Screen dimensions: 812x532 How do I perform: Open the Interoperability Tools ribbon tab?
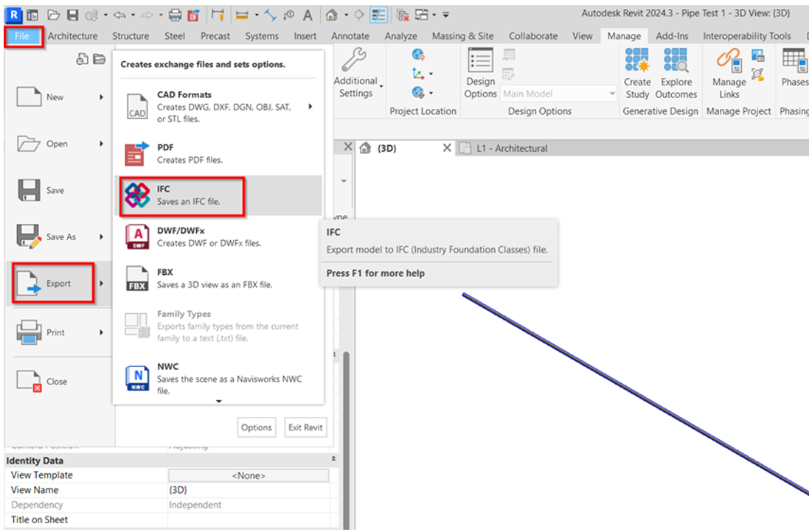pos(747,36)
